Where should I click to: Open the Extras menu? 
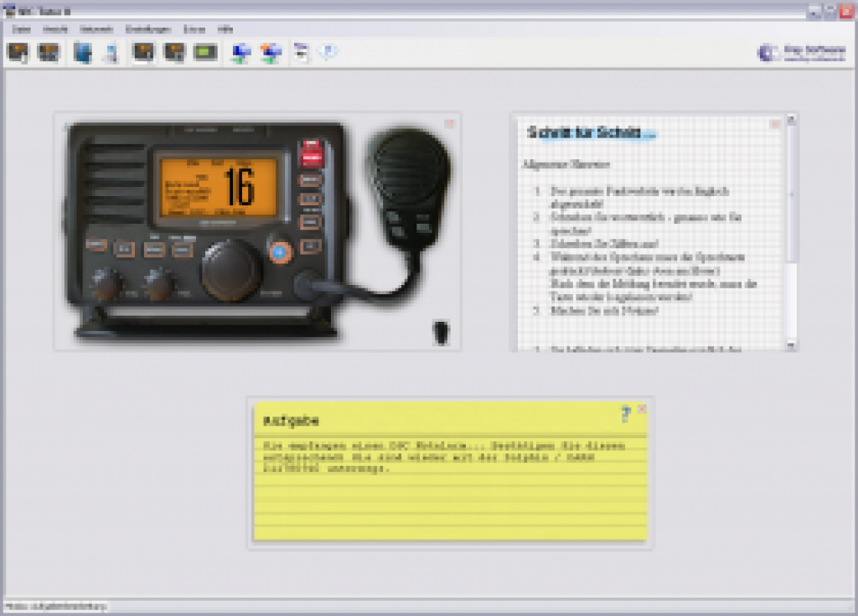[x=194, y=29]
